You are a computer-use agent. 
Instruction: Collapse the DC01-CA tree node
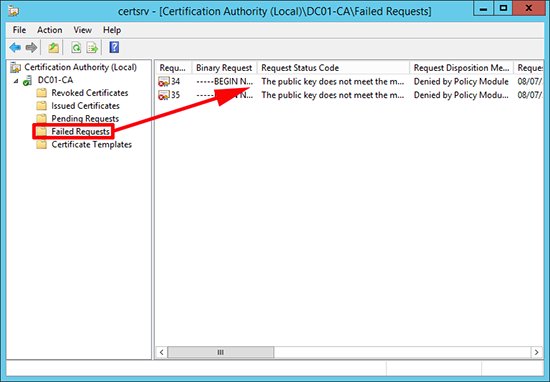(16, 81)
